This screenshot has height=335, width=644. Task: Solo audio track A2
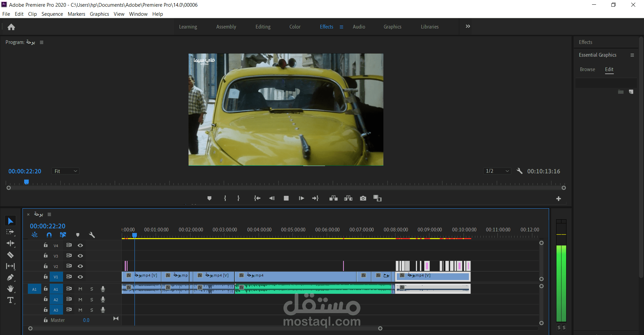92,299
